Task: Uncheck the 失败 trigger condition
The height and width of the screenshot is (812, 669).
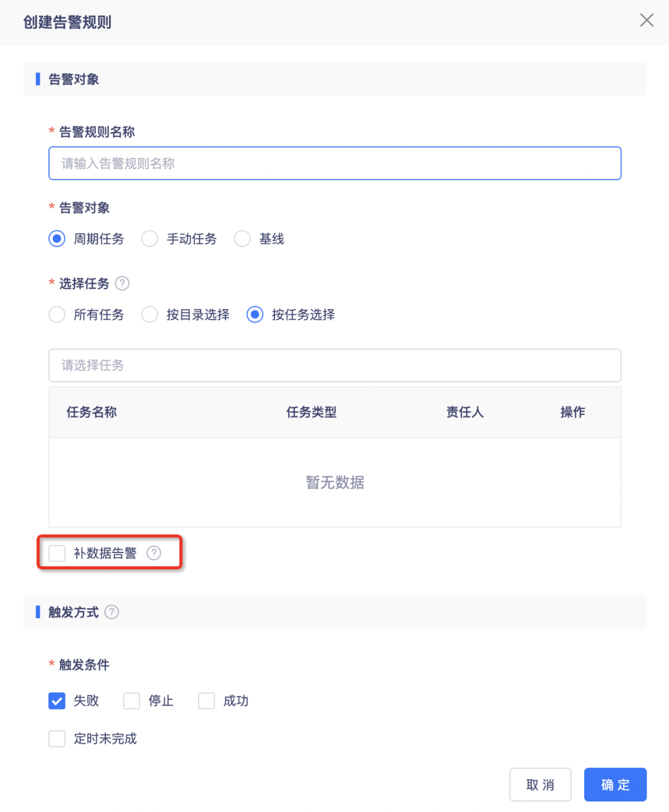Action: [x=57, y=701]
